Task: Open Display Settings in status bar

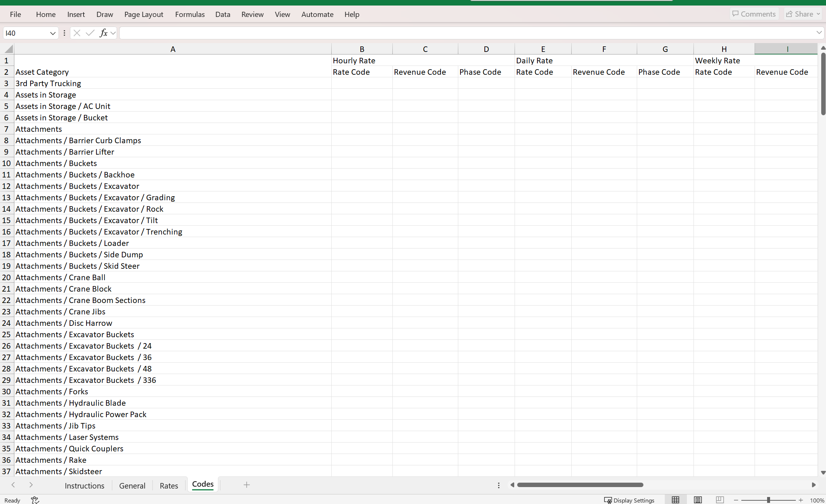Action: point(629,500)
